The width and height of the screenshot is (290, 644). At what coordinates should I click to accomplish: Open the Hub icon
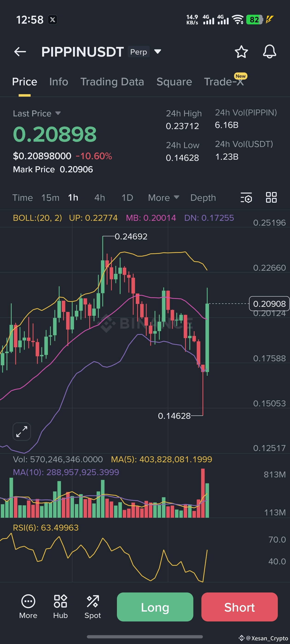[60, 607]
